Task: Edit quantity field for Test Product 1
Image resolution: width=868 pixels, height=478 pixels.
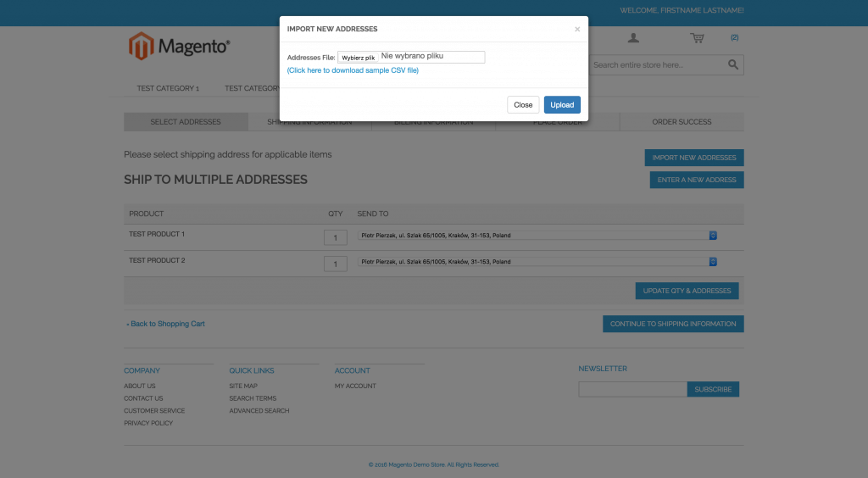Action: [x=335, y=238]
